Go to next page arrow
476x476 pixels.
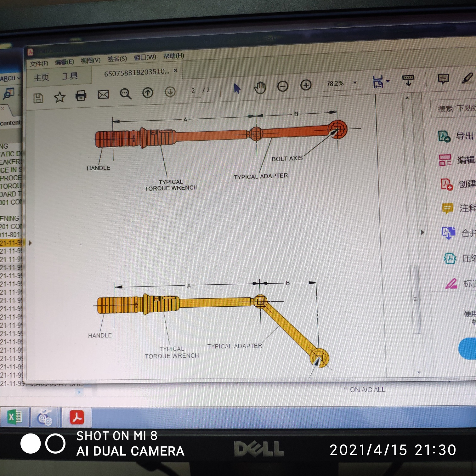(170, 92)
